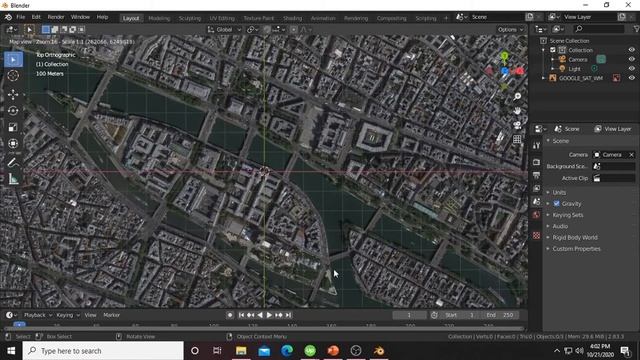Choose the Rotate tool

coord(13,111)
